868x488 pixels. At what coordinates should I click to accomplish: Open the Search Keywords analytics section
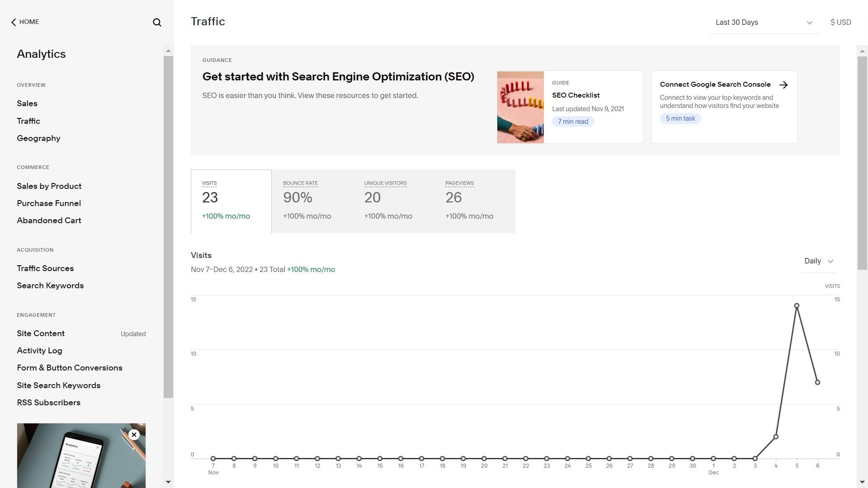coord(50,286)
